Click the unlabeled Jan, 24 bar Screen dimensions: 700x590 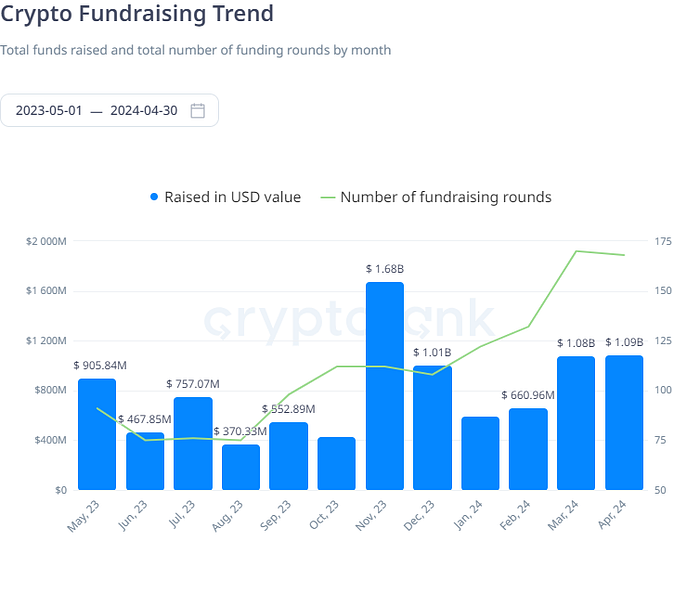pyautogui.click(x=480, y=453)
